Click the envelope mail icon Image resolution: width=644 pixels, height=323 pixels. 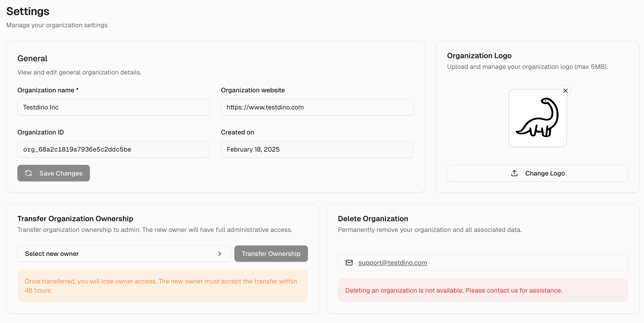[x=349, y=263]
